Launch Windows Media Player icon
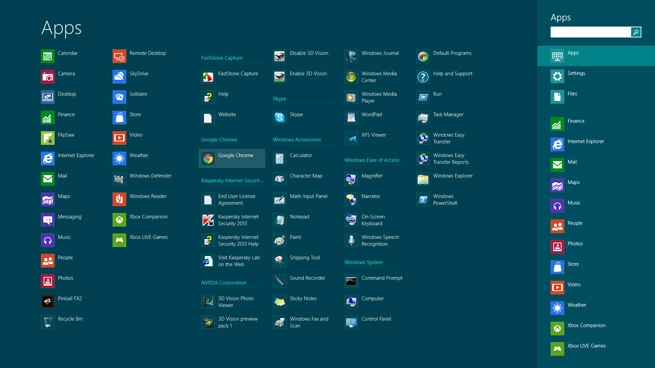The image size is (655, 368). [x=351, y=97]
